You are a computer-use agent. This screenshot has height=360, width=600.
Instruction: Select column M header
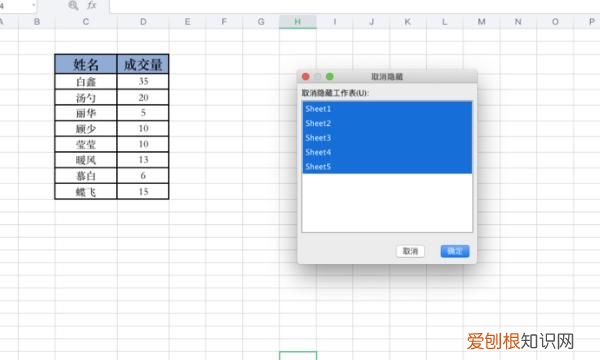tap(481, 22)
